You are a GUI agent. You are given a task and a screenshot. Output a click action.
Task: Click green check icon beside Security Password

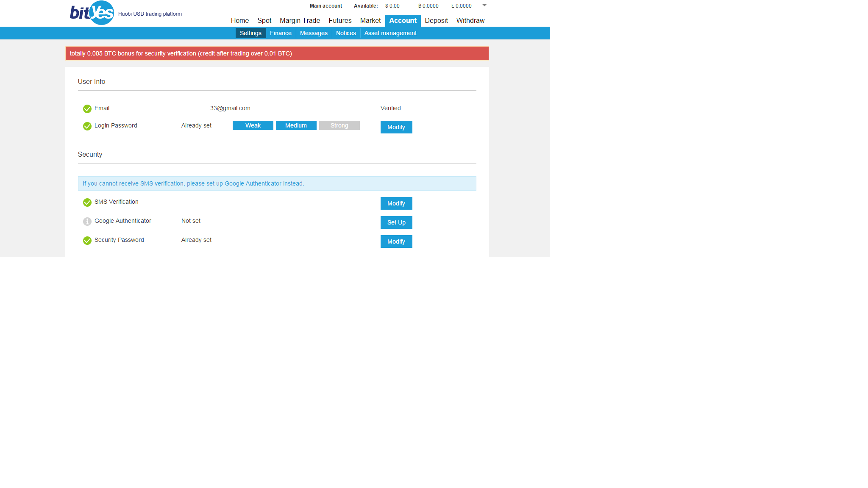87,241
